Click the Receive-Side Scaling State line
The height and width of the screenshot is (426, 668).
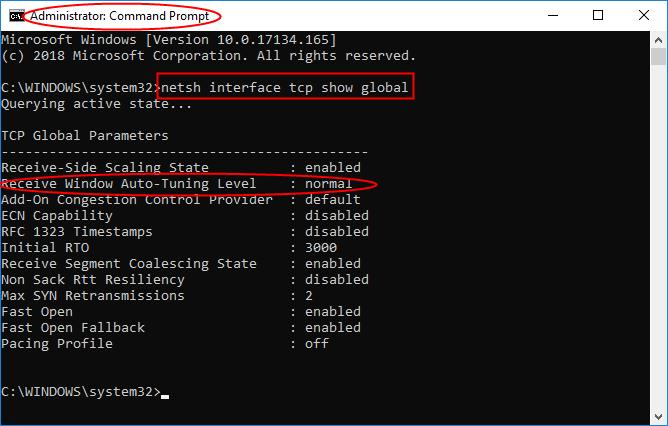(105, 167)
